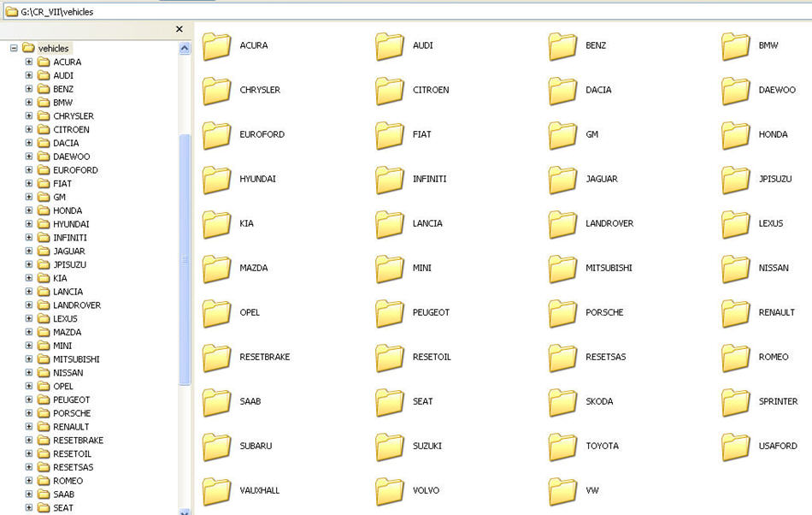Image resolution: width=812 pixels, height=515 pixels.
Task: Open the EUROFORD folder icon in main pane
Action: pos(216,136)
